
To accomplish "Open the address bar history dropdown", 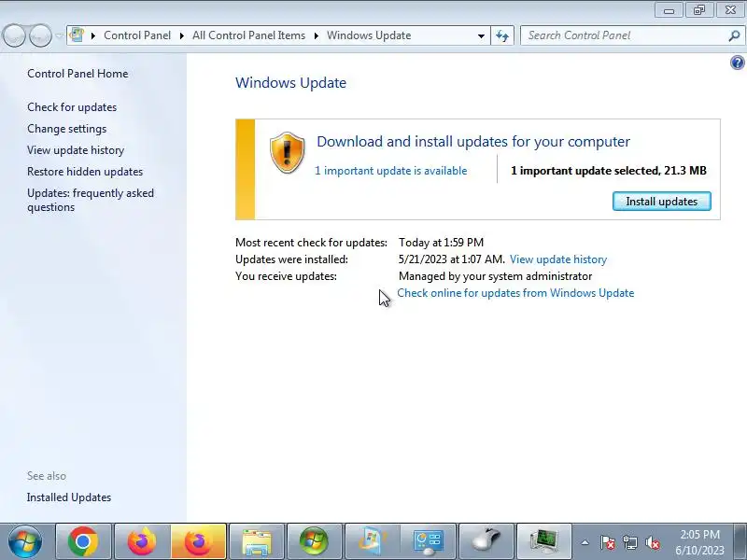I will 481,35.
